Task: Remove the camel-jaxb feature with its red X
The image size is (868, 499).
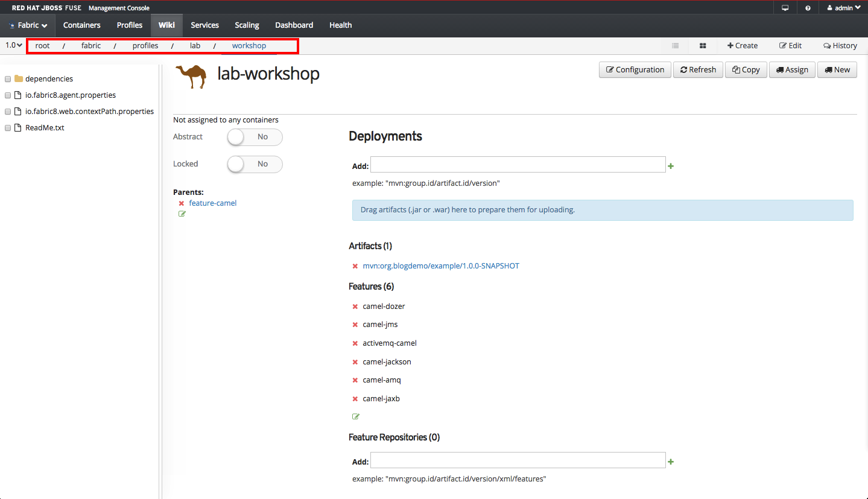Action: click(355, 399)
